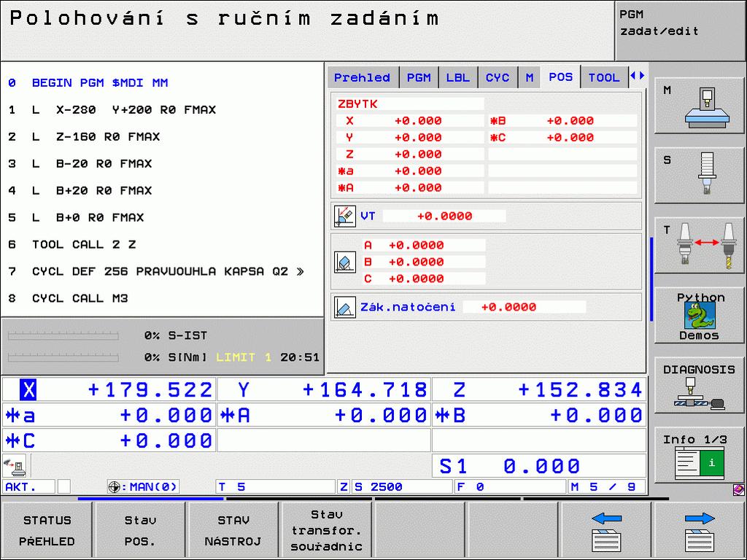747x560 pixels.
Task: Open the M machine functions softkey
Action: point(700,106)
